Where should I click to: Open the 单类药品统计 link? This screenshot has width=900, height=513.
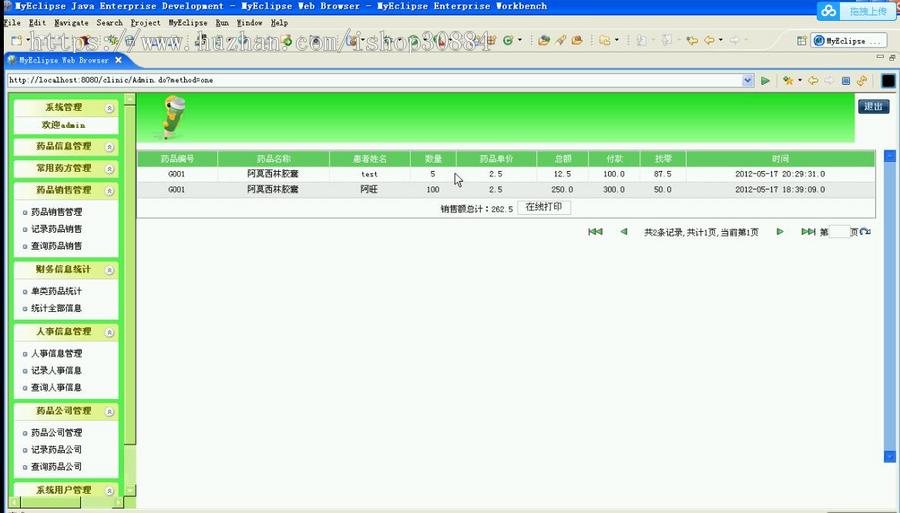pos(56,292)
